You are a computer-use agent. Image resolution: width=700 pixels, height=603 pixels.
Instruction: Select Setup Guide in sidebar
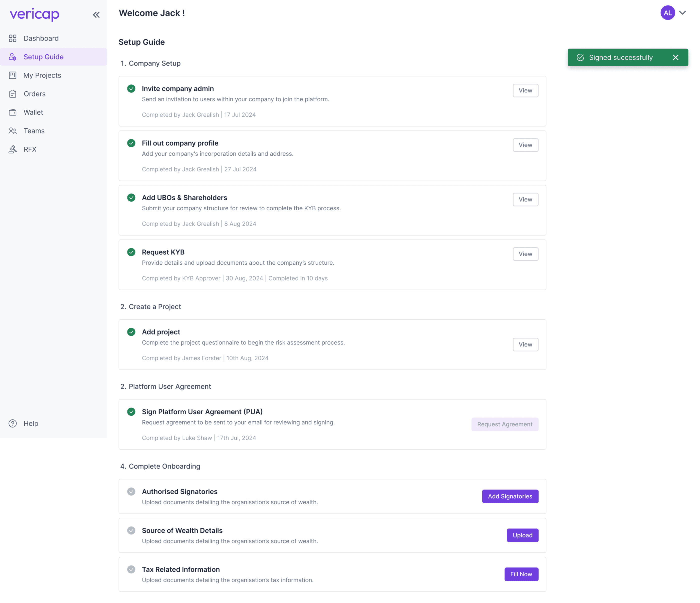coord(43,57)
